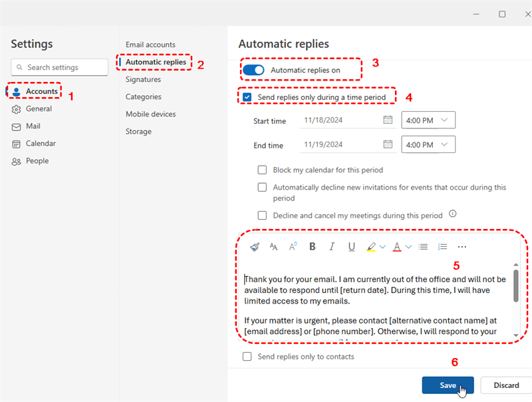Save the automatic reply settings

click(448, 385)
